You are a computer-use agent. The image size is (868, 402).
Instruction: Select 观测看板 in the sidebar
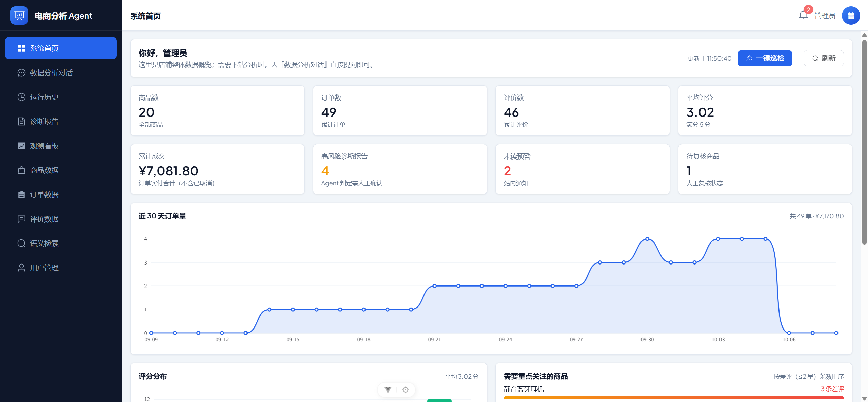coord(61,146)
